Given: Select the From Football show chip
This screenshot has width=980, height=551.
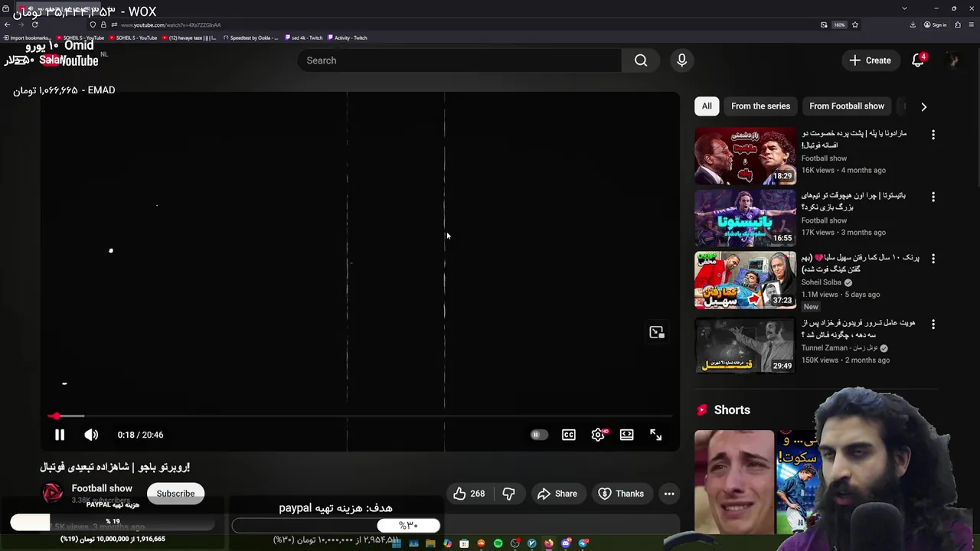Looking at the screenshot, I should [847, 106].
